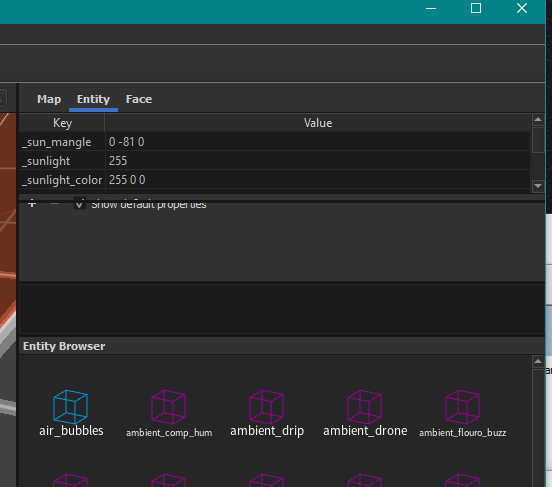Click property table scroll down arrow
The image size is (552, 487).
coord(538,186)
